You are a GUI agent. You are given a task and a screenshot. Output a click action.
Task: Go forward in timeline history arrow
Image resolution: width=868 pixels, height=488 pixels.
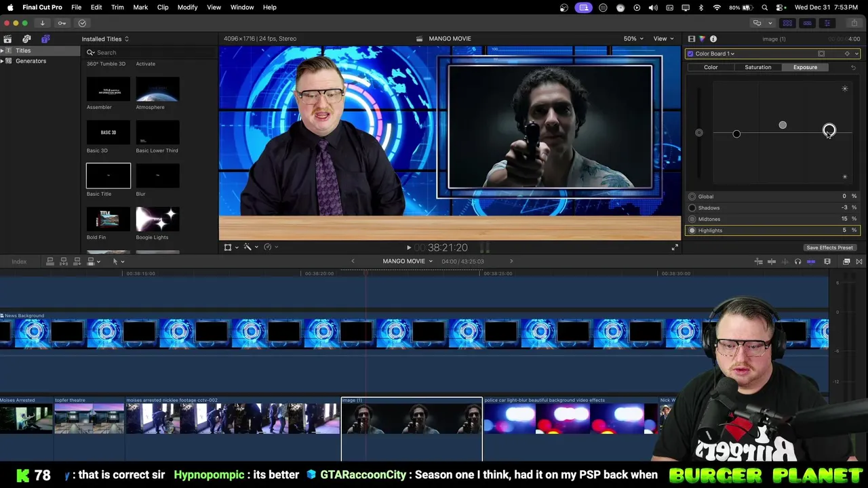click(x=511, y=261)
